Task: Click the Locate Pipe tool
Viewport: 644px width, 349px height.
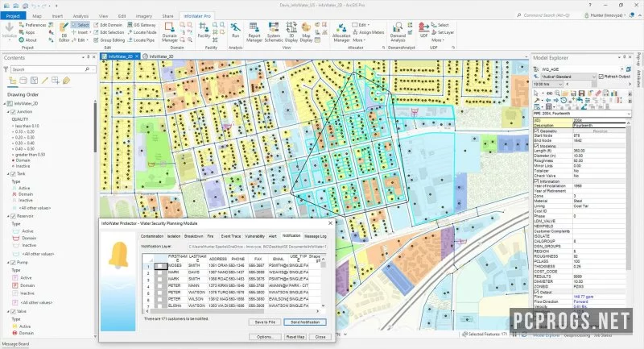Action: tap(141, 39)
